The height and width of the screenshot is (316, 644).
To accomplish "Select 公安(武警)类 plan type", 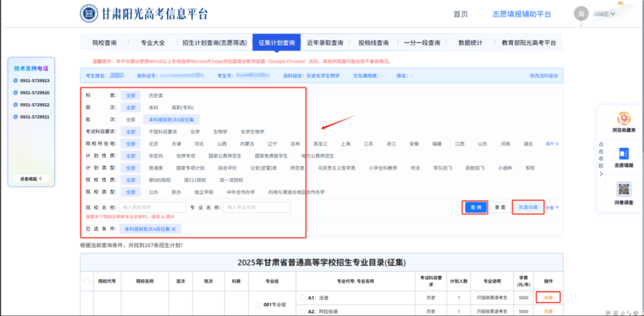I will [x=264, y=168].
